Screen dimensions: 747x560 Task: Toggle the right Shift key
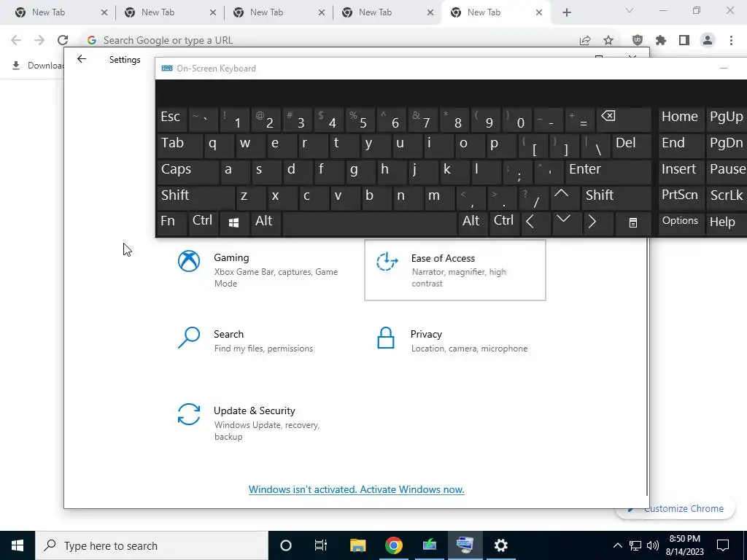[616, 197]
